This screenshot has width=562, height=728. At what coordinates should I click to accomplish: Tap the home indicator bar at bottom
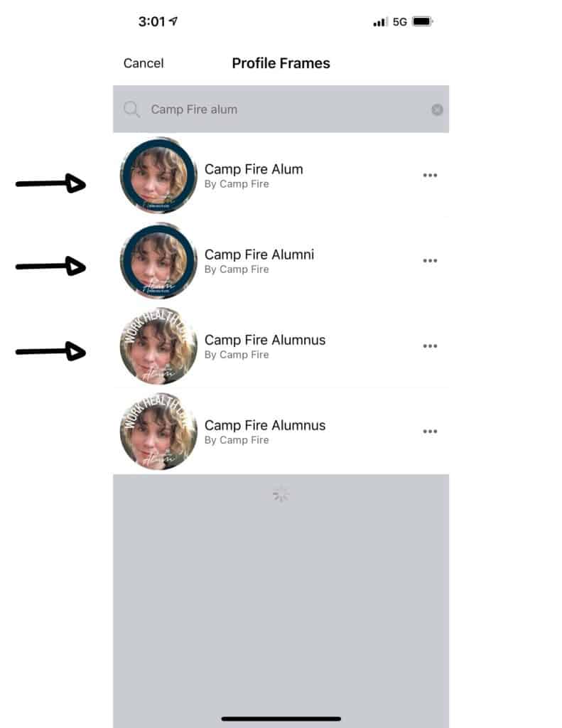(281, 719)
